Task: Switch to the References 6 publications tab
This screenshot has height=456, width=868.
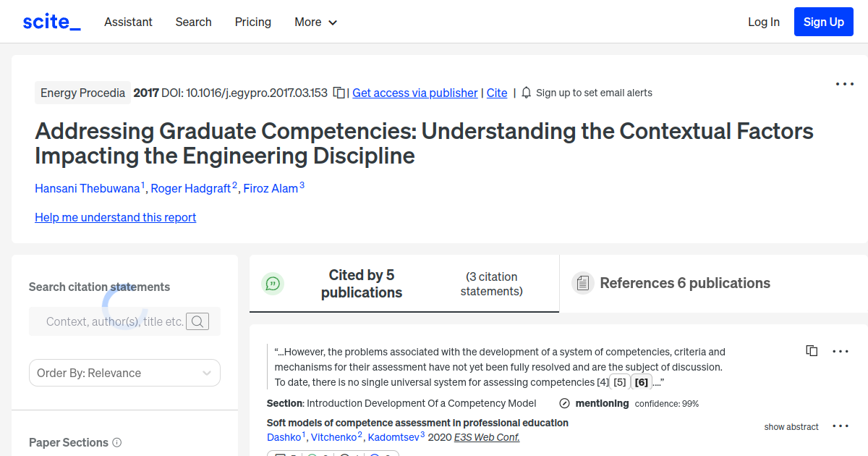Action: (685, 283)
